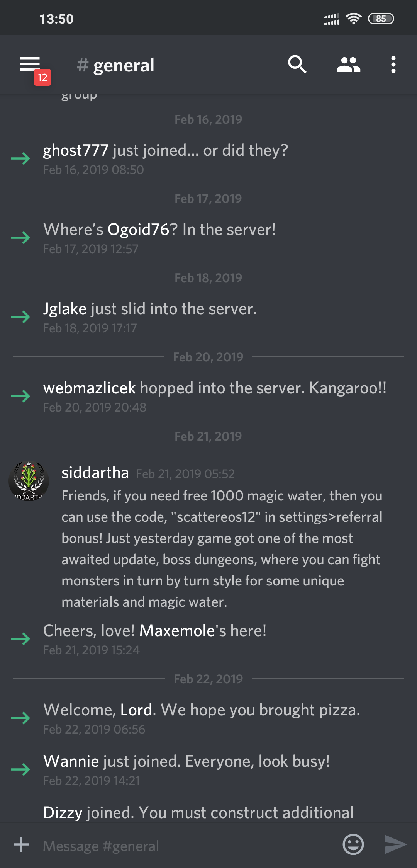417x868 pixels.
Task: Tap the username Ogoid76
Action: [x=138, y=230]
